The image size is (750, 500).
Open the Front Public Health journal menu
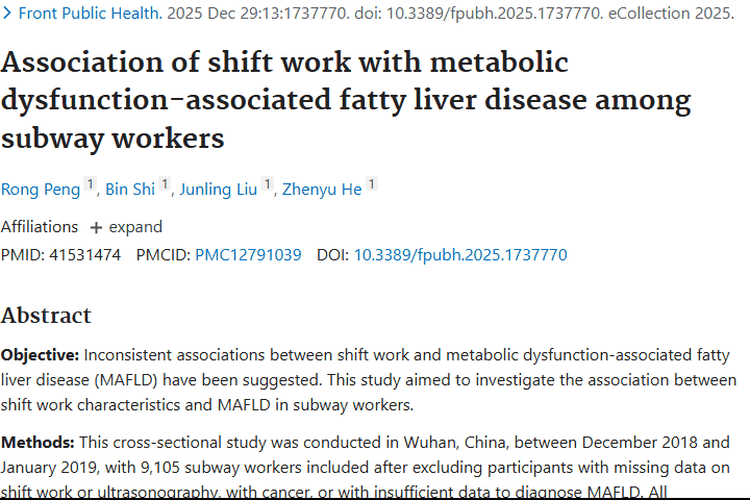pyautogui.click(x=89, y=14)
